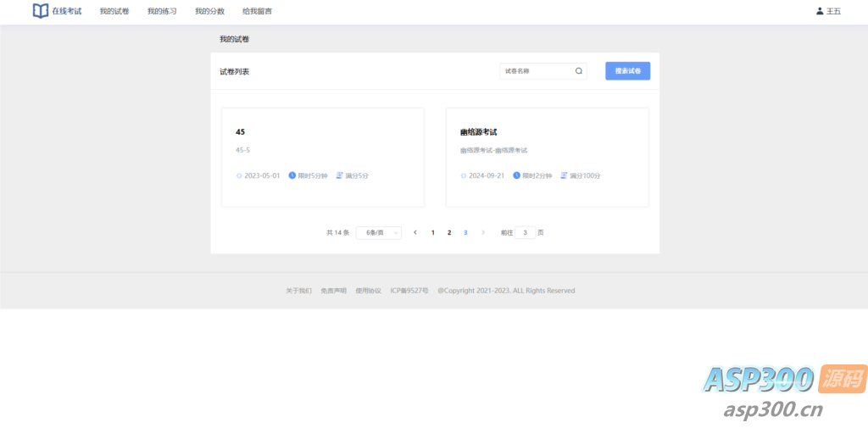
Task: Click the book logo icon beside 在线考试
Action: coord(41,11)
